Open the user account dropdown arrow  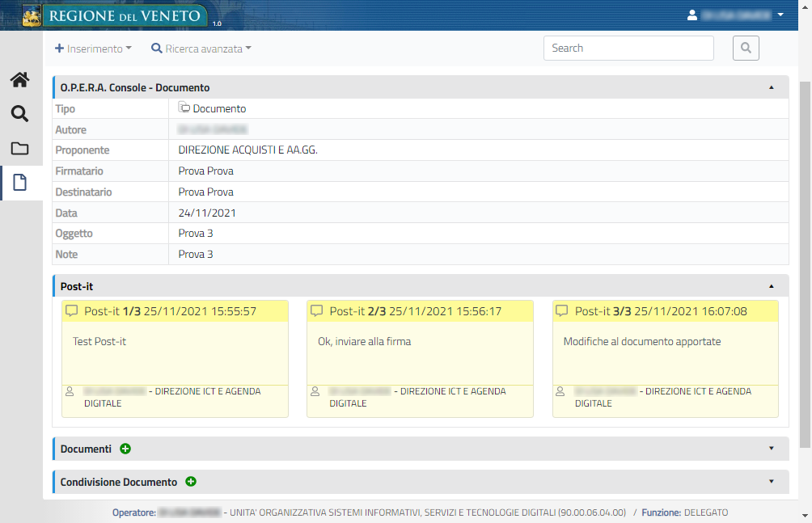point(780,15)
